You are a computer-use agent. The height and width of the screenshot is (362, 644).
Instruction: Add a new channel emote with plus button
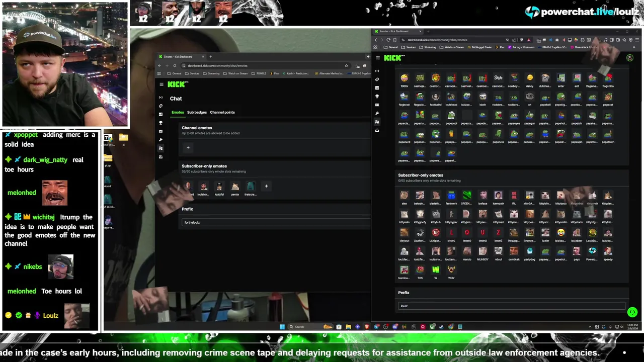point(188,148)
